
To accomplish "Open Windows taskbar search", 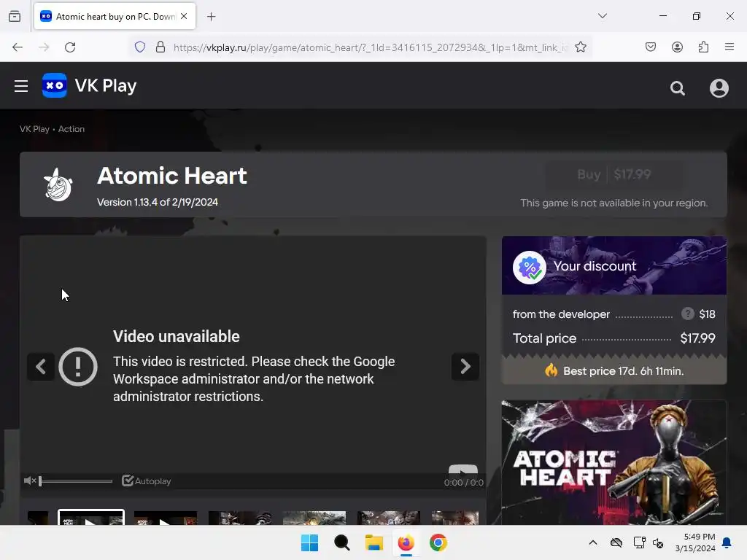I will [x=341, y=542].
